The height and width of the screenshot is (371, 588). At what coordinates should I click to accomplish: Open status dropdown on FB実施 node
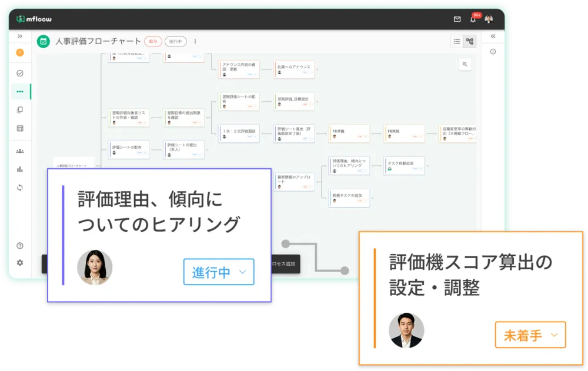pyautogui.click(x=417, y=136)
